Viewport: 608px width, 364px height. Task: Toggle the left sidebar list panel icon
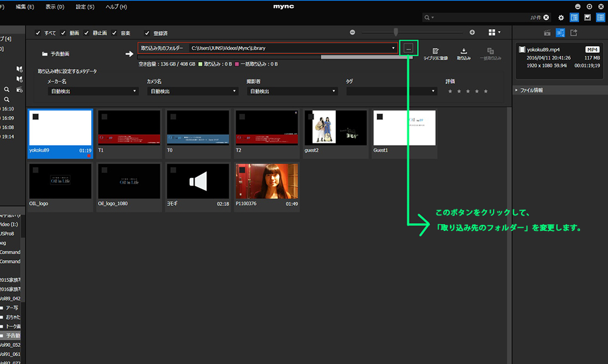(575, 18)
